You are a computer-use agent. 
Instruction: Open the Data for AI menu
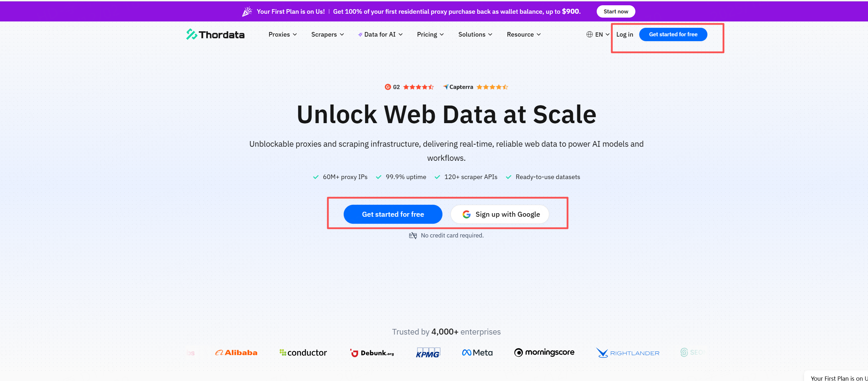coord(380,34)
